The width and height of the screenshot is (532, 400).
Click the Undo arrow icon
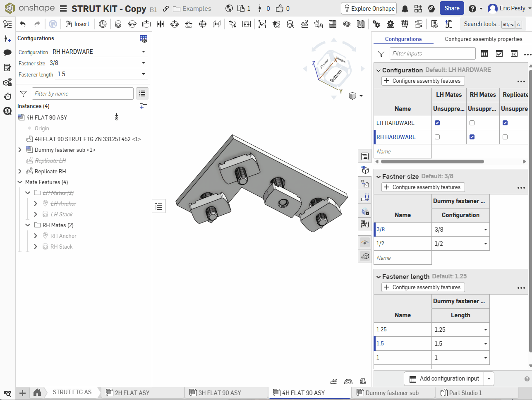pyautogui.click(x=23, y=24)
